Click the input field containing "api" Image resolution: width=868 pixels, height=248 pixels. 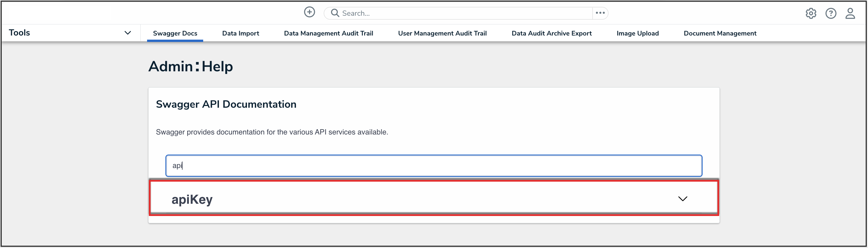pyautogui.click(x=433, y=166)
